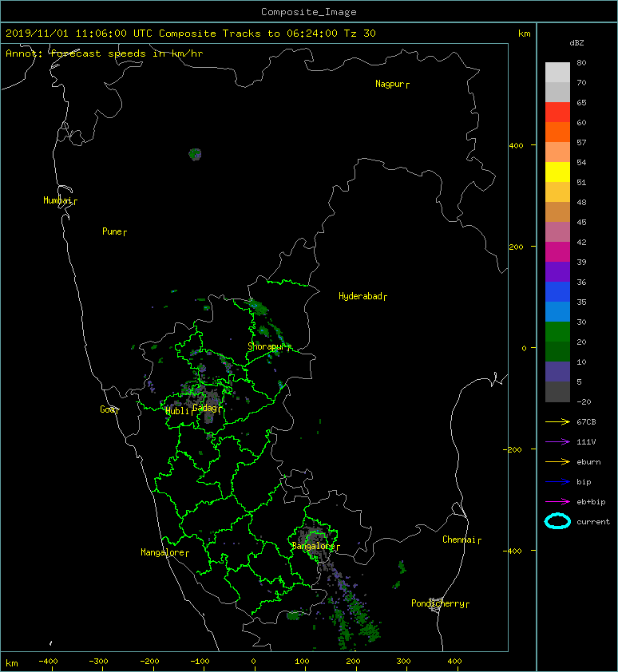Screen dimensions: 618x672
Task: Click the isolated radar echo north of Pune
Action: pyautogui.click(x=195, y=154)
